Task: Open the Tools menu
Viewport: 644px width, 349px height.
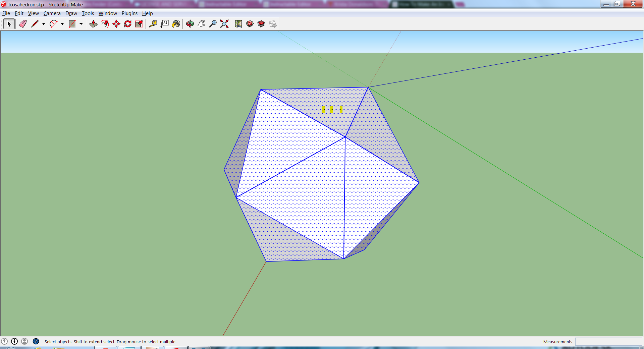Action: (x=88, y=13)
